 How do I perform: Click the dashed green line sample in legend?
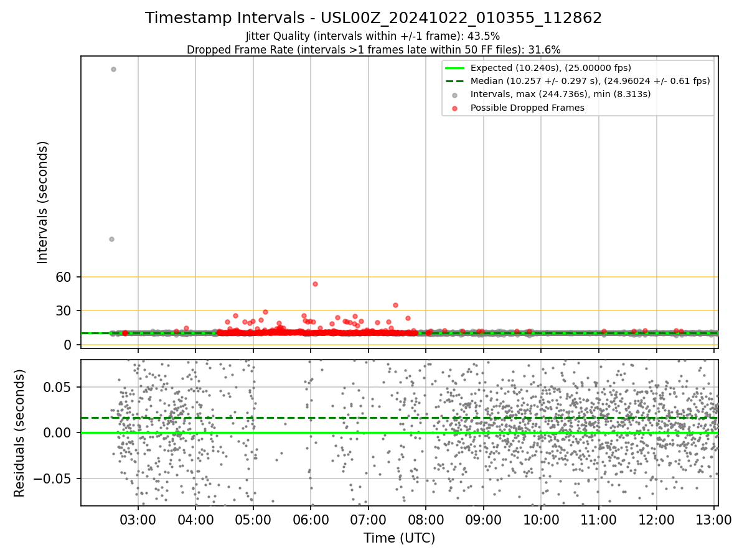tap(454, 81)
